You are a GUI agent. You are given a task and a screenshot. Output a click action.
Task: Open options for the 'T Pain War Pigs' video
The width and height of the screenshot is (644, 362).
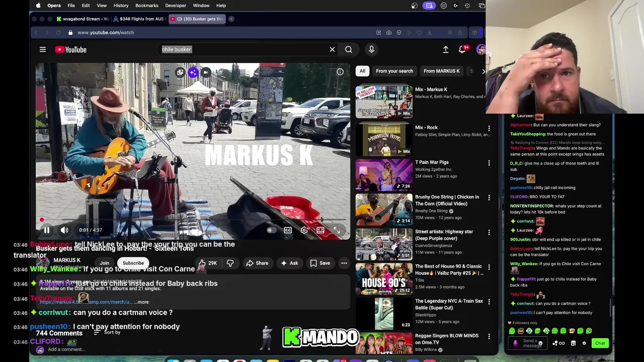(x=489, y=163)
